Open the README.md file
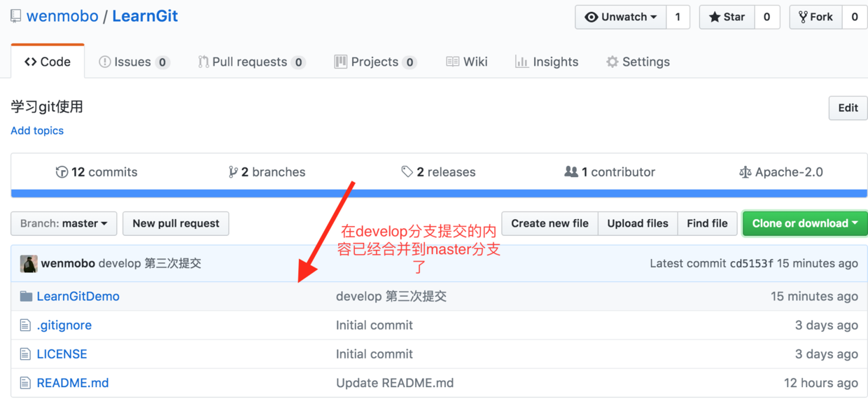868x399 pixels. pyautogui.click(x=73, y=383)
